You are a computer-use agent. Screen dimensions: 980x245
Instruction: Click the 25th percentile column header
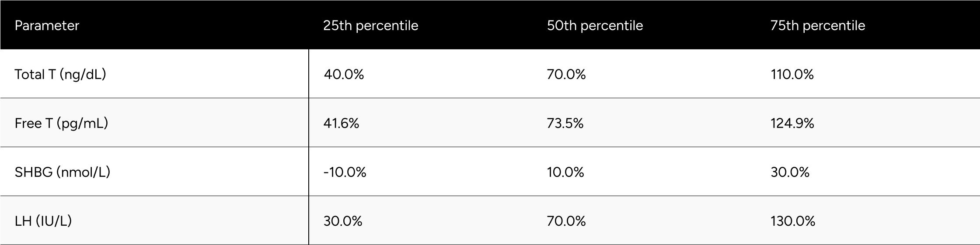click(370, 25)
